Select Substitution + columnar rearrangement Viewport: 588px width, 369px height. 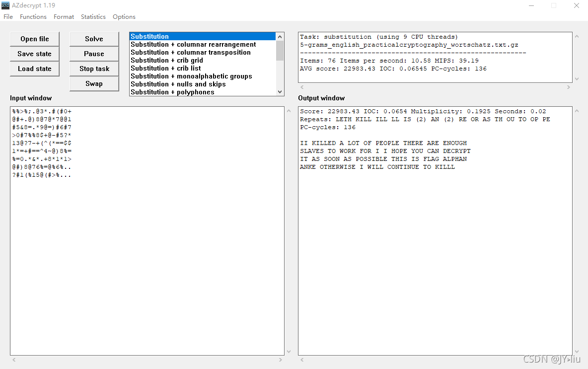[x=203, y=44]
